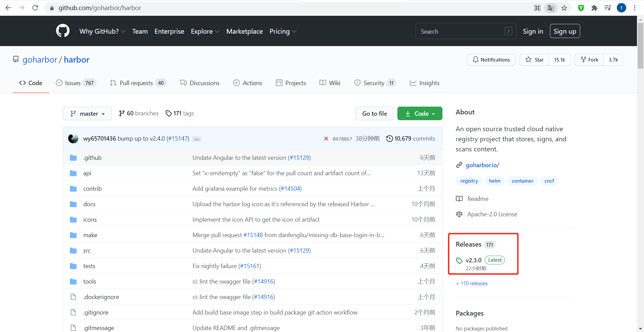Star the harbor repository
This screenshot has width=644, height=332.
click(534, 60)
